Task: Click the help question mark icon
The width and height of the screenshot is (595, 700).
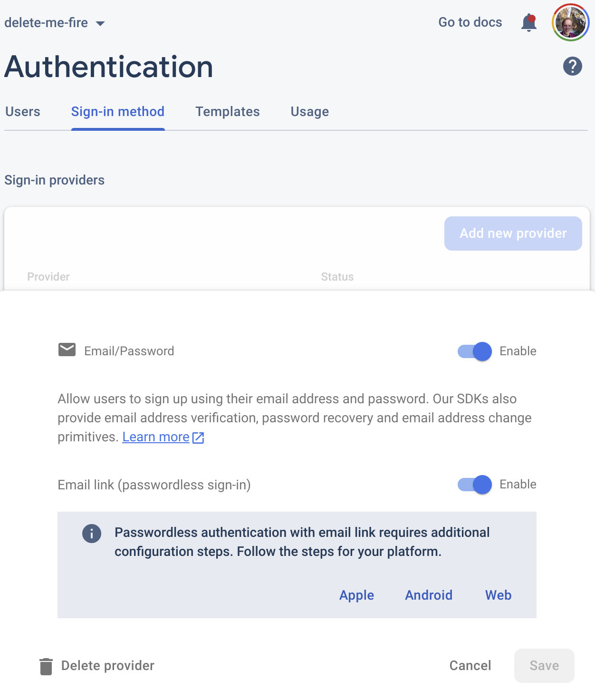Action: (x=572, y=66)
